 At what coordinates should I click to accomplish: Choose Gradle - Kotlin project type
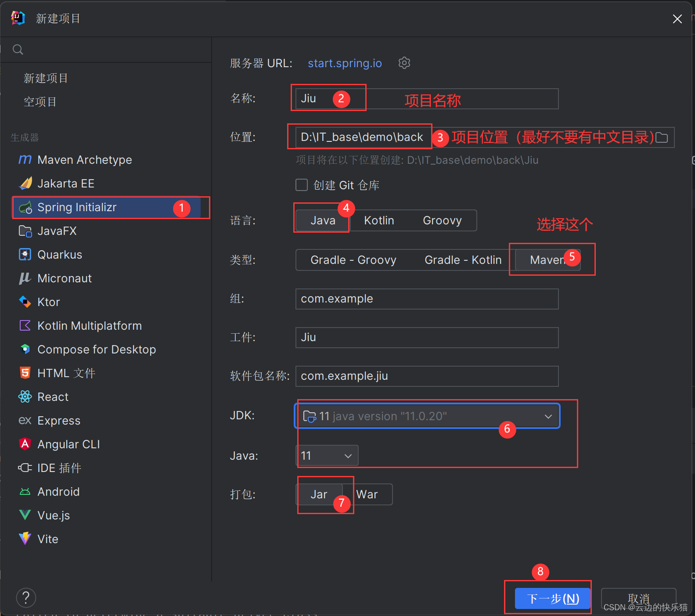click(463, 260)
